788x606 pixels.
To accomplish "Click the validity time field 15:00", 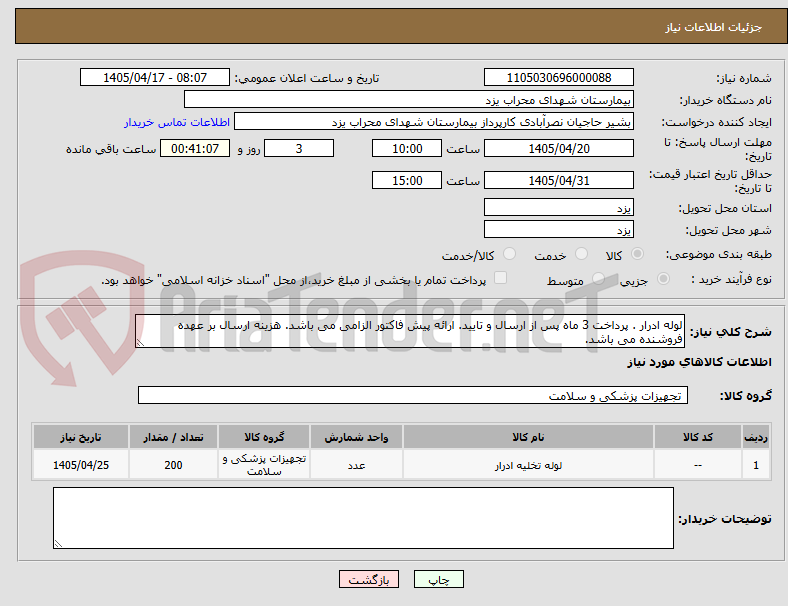I will [407, 180].
